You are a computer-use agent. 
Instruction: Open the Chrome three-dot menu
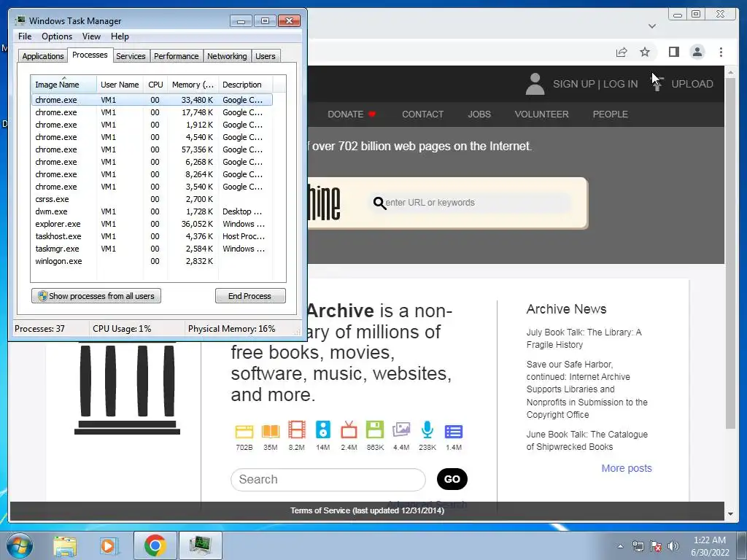[721, 52]
